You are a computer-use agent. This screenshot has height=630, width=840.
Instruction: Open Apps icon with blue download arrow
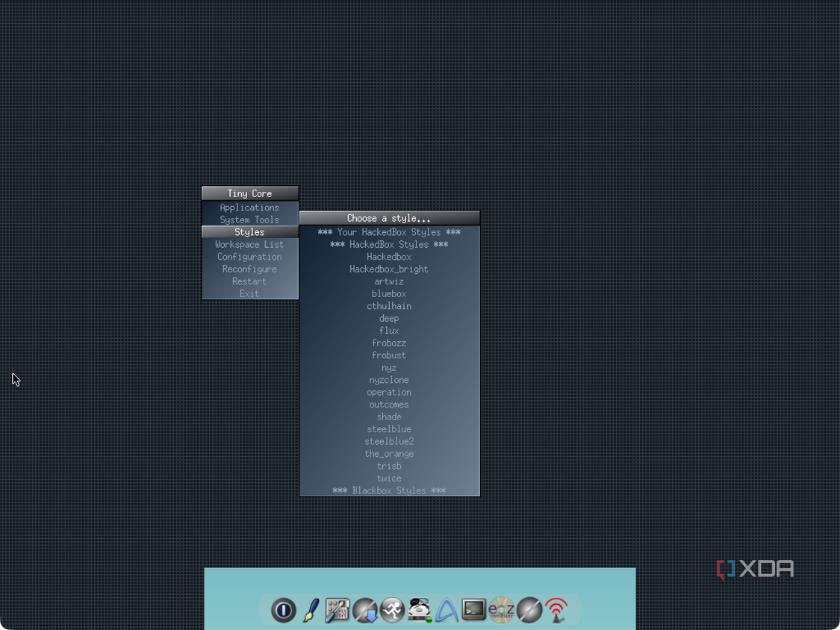tap(365, 610)
